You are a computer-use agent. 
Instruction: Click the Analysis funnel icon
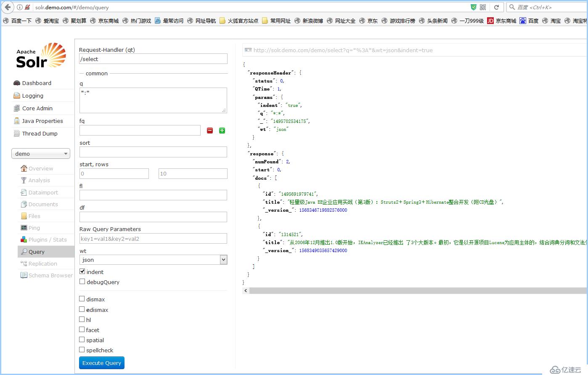[x=24, y=180]
